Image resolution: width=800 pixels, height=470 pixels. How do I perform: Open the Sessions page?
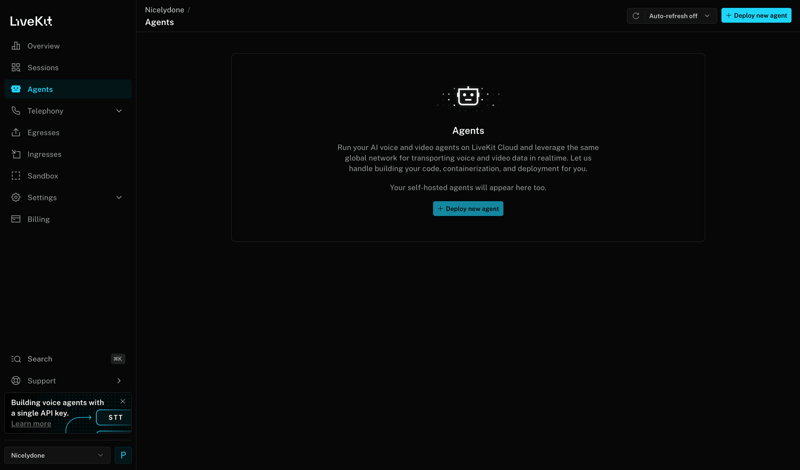click(x=68, y=67)
